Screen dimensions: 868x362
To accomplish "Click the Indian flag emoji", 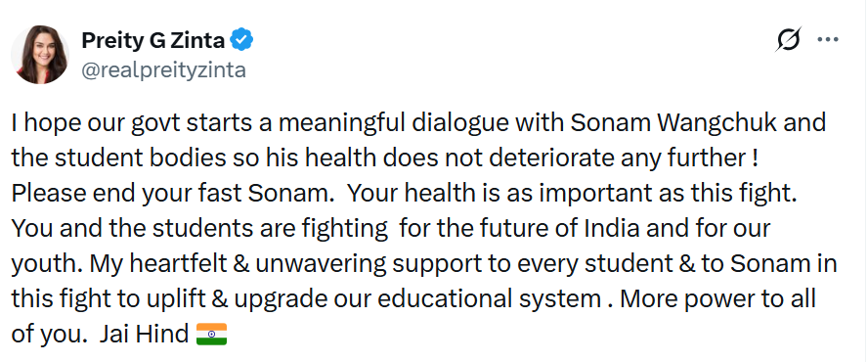I will point(211,335).
